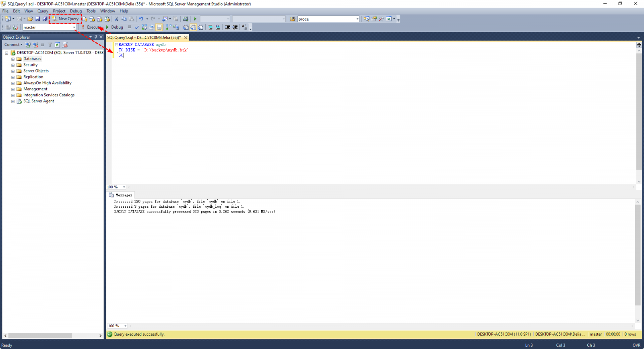The height and width of the screenshot is (349, 644).
Task: Toggle Auto Hide pin on Object Explorer
Action: point(96,37)
